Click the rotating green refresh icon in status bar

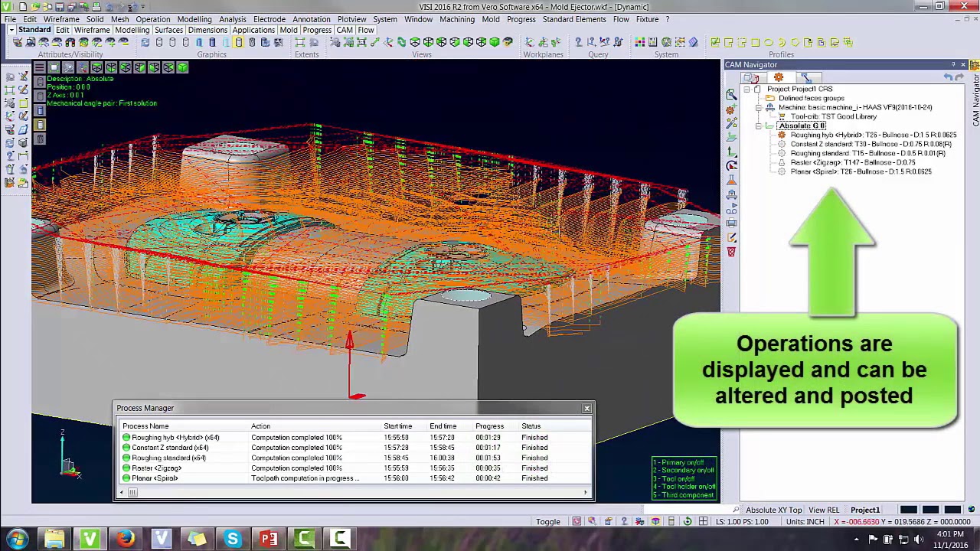tap(688, 521)
